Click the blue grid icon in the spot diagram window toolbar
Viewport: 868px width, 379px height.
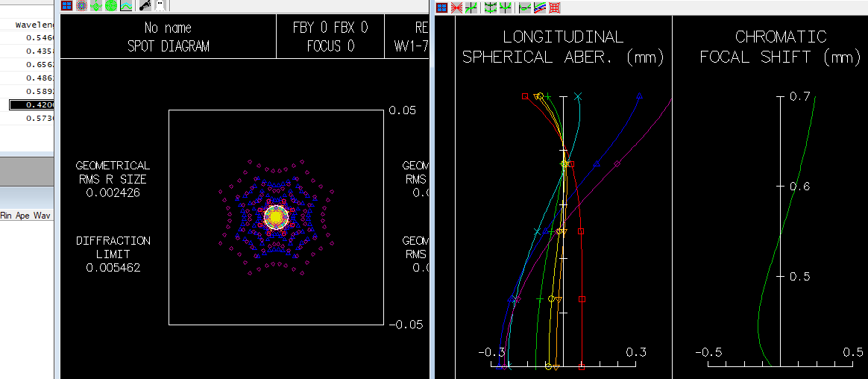(66, 5)
